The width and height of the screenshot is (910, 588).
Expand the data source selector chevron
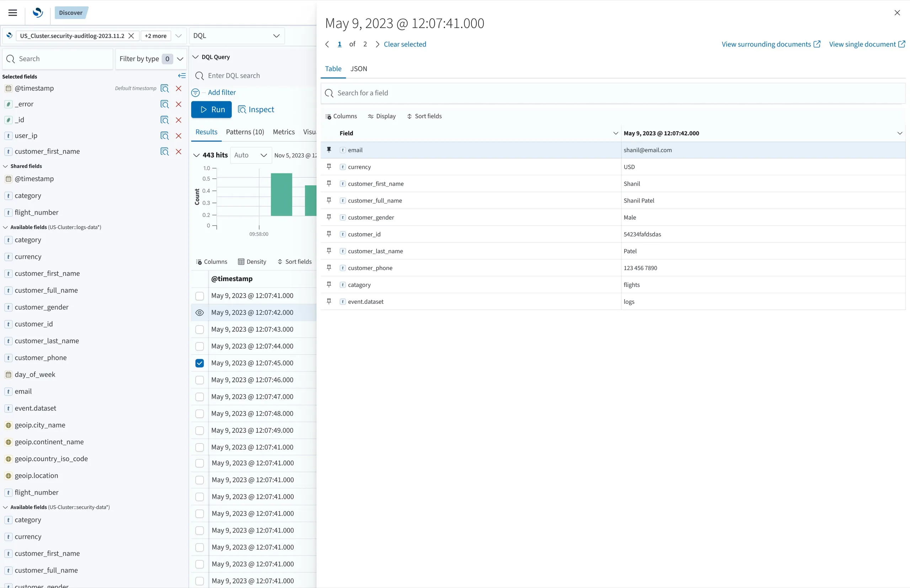click(x=178, y=36)
